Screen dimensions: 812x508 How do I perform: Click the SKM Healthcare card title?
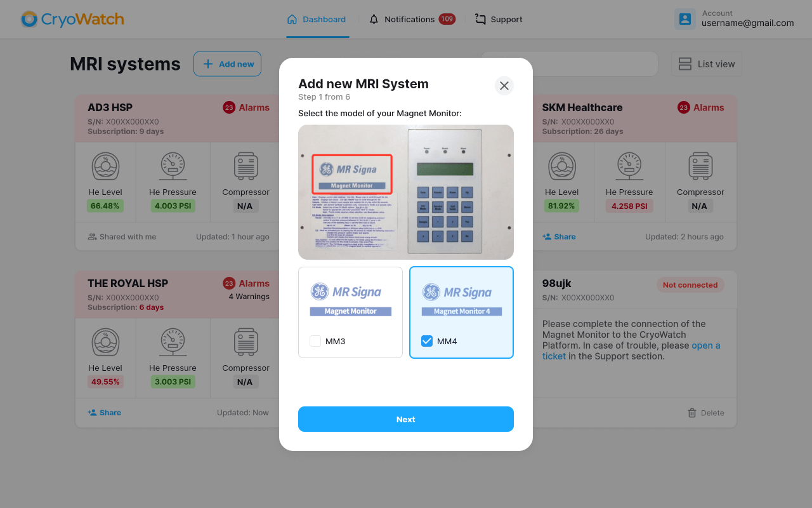click(582, 107)
